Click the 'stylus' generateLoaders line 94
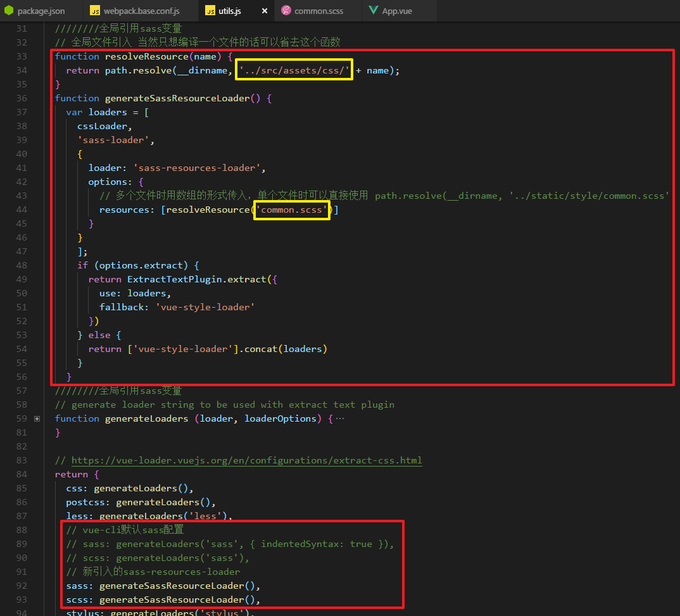Viewport: 680px width, 616px height. pos(160,612)
